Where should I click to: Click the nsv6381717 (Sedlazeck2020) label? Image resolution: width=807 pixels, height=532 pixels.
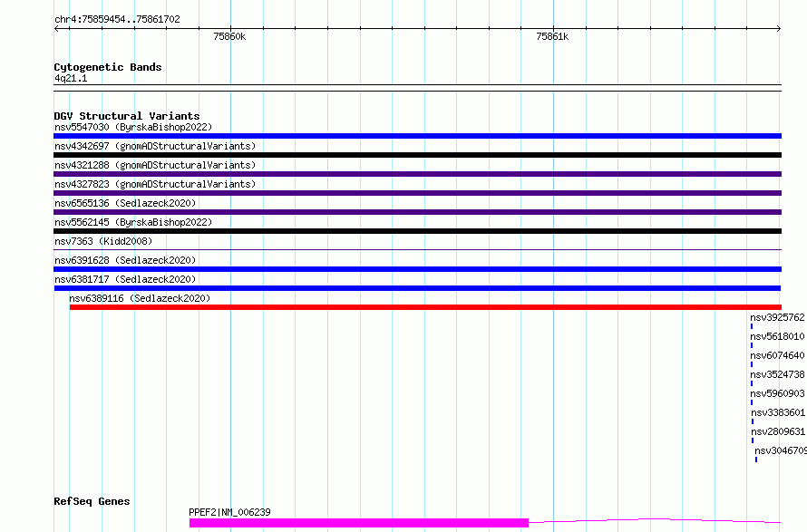[x=125, y=279]
